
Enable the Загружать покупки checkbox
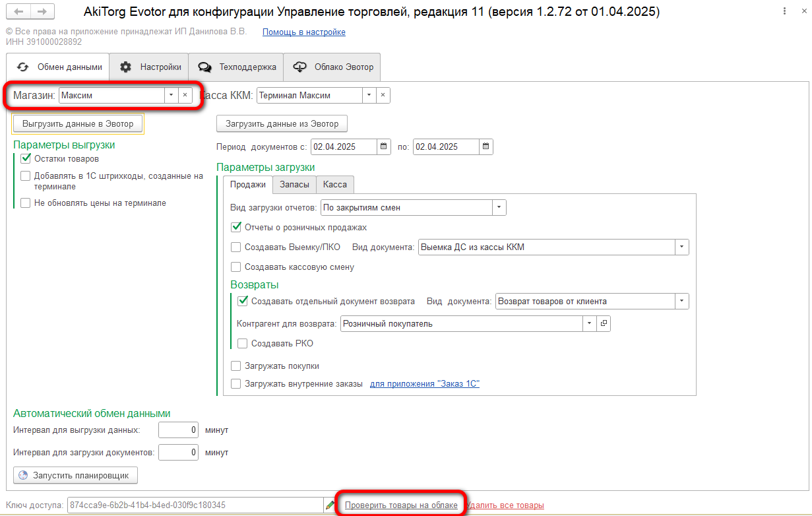236,366
